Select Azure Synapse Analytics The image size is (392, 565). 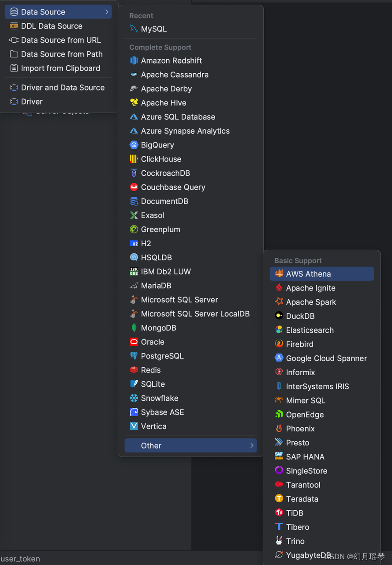tap(190, 131)
